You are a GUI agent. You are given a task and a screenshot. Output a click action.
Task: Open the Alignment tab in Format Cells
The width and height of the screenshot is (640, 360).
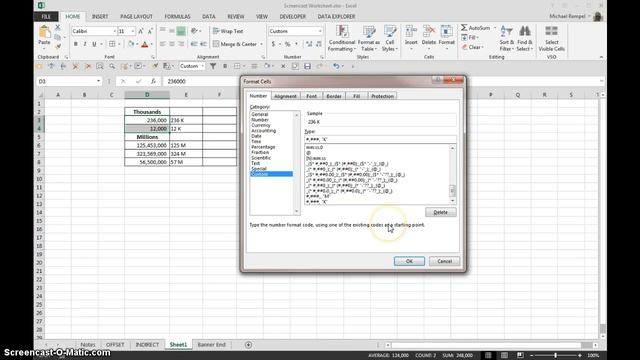tap(285, 96)
